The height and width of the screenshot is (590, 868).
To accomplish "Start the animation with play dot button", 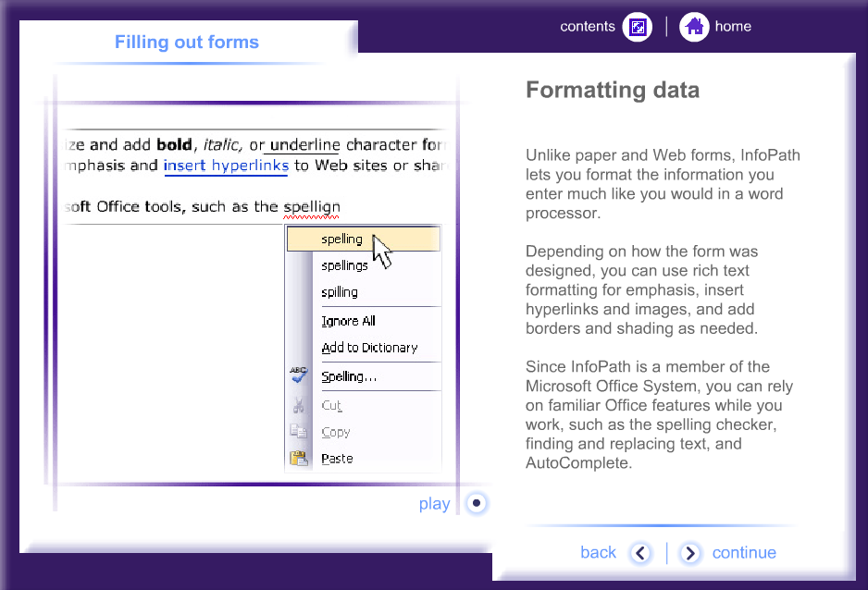I will 477,503.
